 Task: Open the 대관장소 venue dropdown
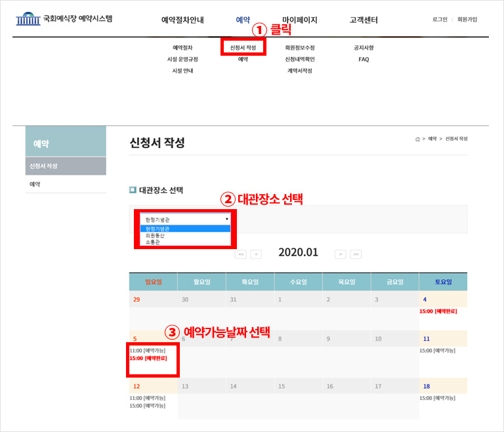click(x=185, y=220)
